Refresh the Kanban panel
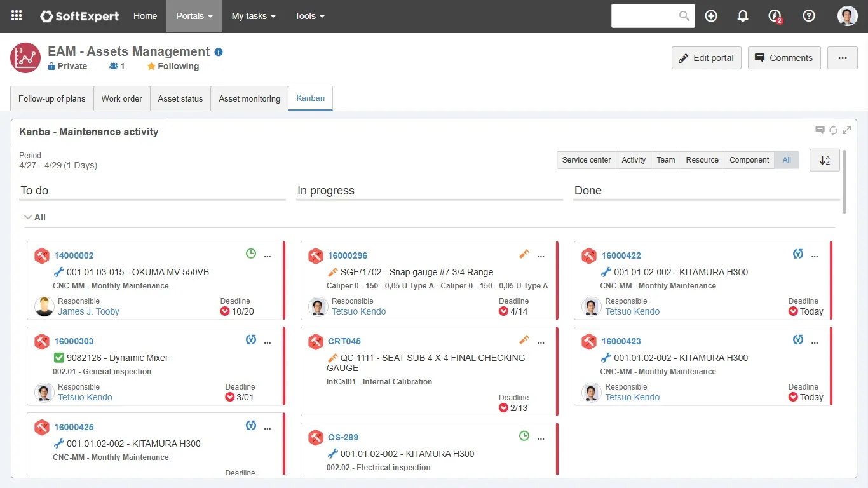Image resolution: width=868 pixels, height=488 pixels. (x=833, y=130)
